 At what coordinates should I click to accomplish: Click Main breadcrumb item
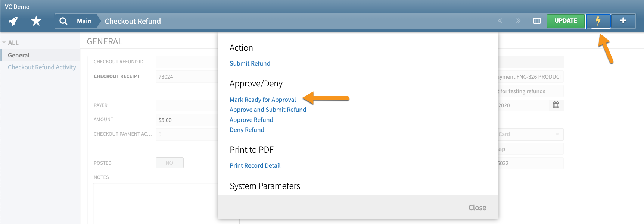point(84,21)
